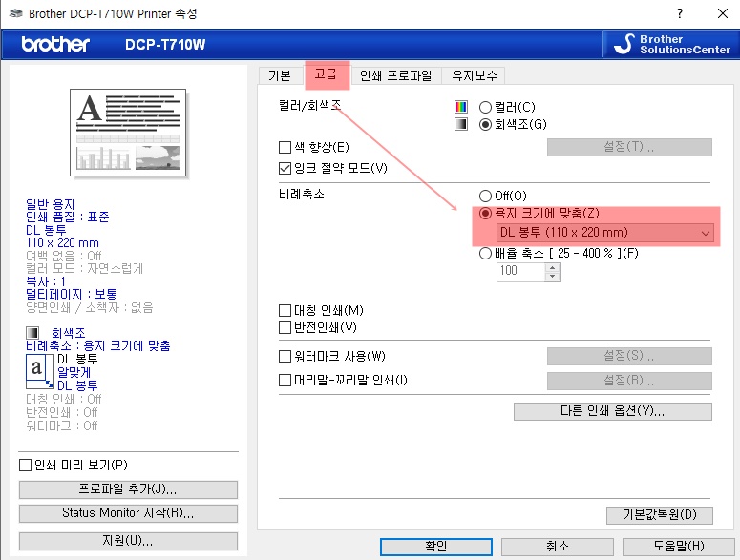Click the color mode rainbow icon
Screen dimensions: 740x560
(x=461, y=107)
